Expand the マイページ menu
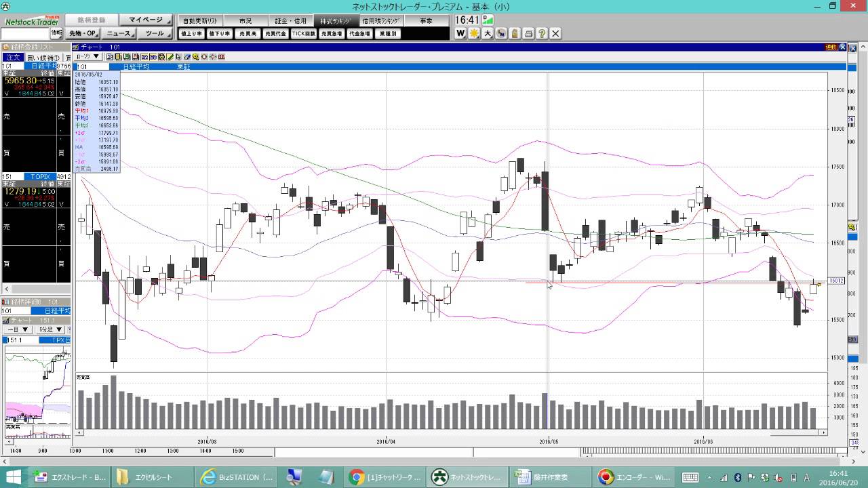The width and height of the screenshot is (868, 488). pyautogui.click(x=146, y=20)
